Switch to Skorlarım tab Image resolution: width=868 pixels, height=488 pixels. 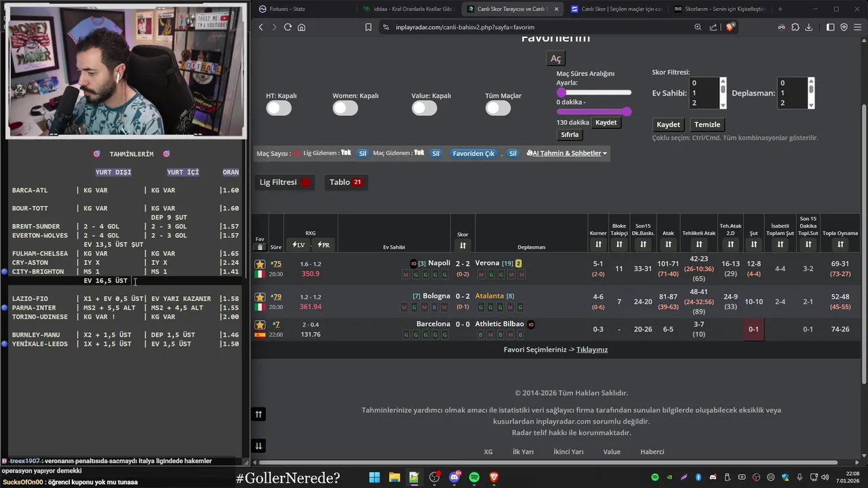tap(719, 9)
